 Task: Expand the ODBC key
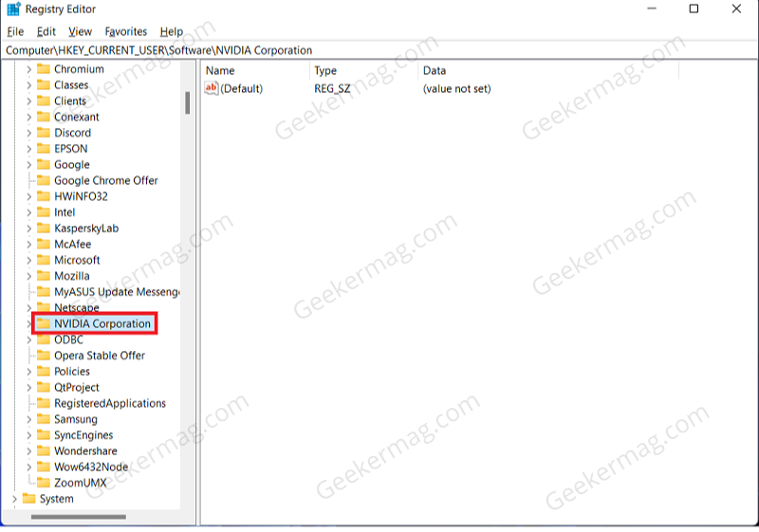(x=28, y=340)
